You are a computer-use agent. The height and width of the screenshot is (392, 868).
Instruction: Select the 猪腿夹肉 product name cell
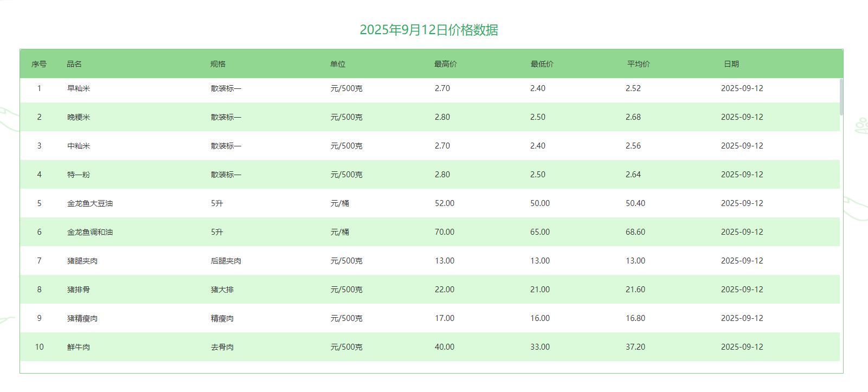pos(82,261)
